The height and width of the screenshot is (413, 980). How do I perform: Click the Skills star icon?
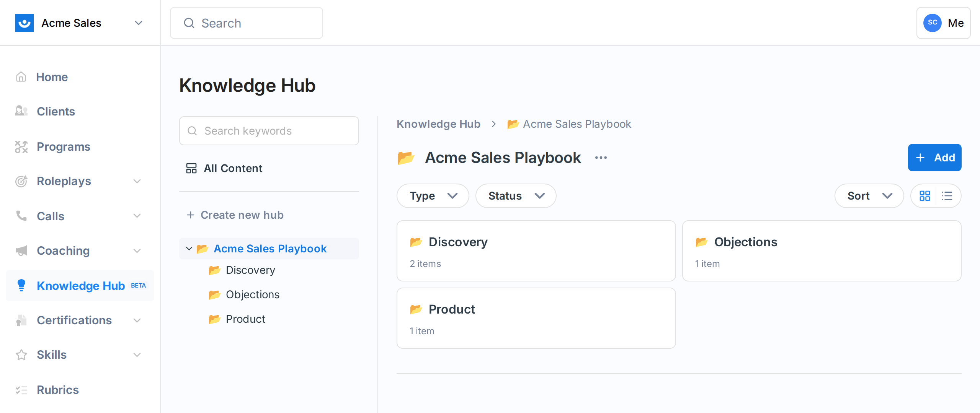tap(21, 354)
